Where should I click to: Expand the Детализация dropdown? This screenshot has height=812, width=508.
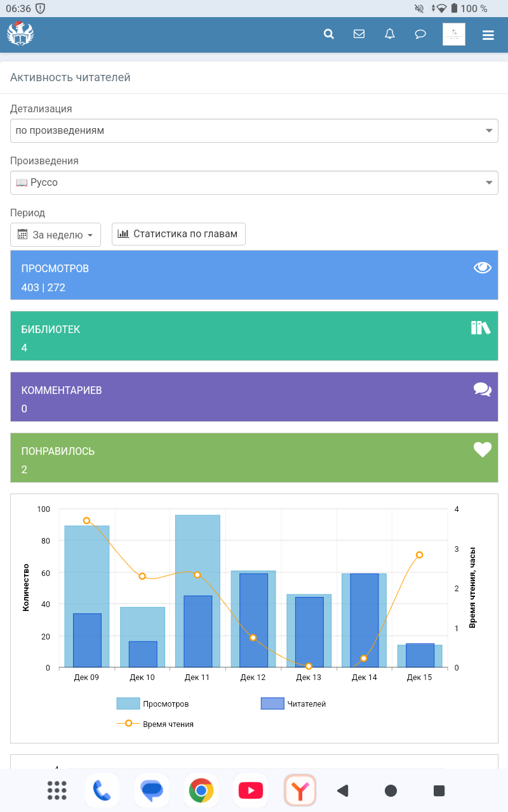[254, 131]
